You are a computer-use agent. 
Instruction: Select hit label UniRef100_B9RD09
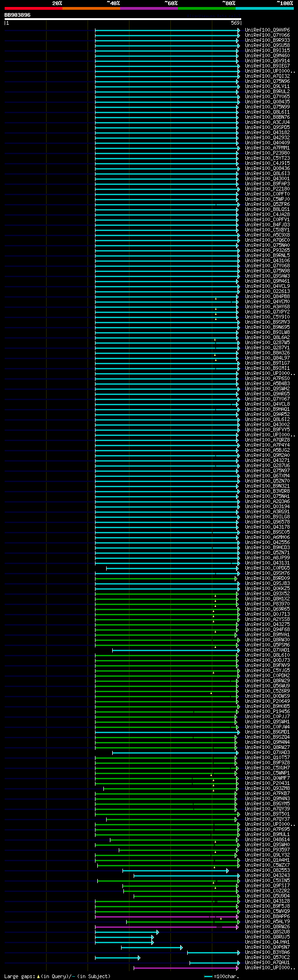point(267,578)
